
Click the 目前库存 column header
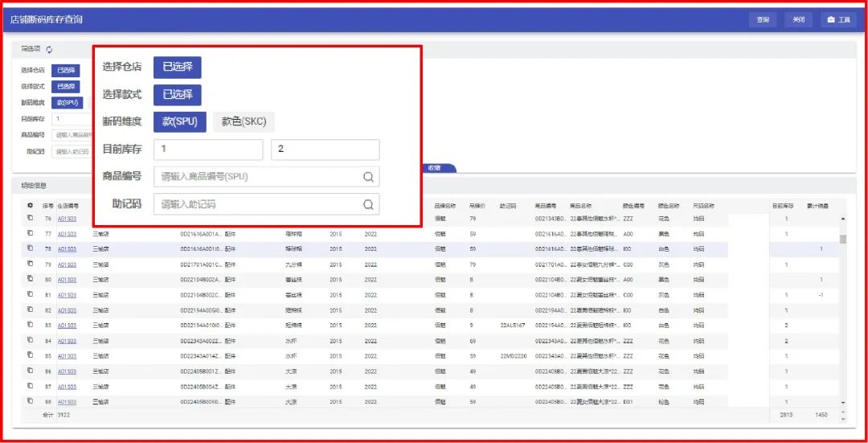point(783,206)
